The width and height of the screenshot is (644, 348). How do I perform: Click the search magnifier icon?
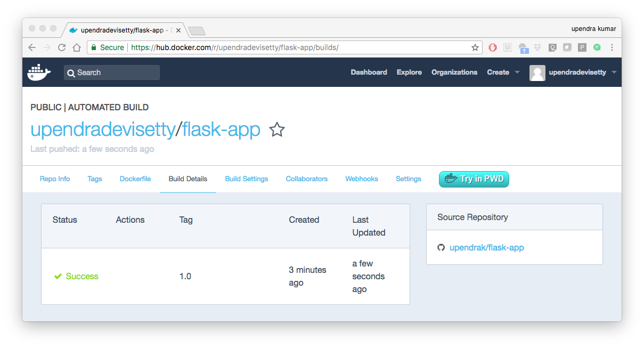coord(71,73)
